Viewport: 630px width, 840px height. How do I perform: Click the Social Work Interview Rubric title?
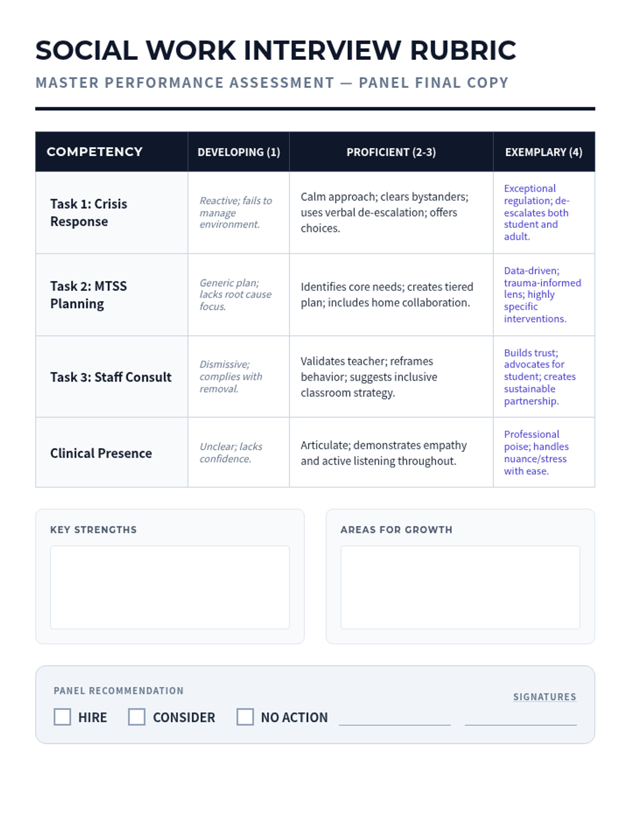[x=276, y=50]
